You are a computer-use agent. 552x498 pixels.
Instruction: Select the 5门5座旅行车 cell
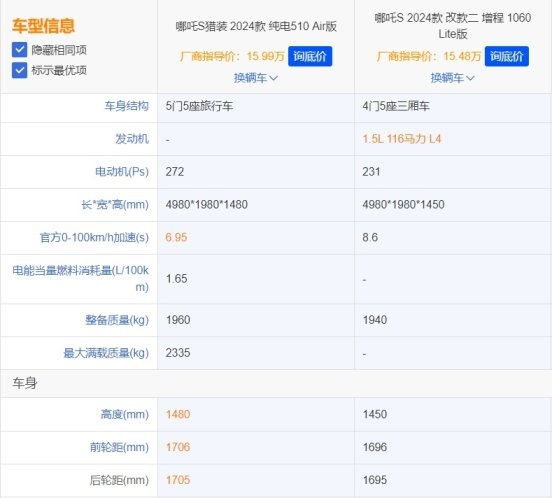[199, 106]
